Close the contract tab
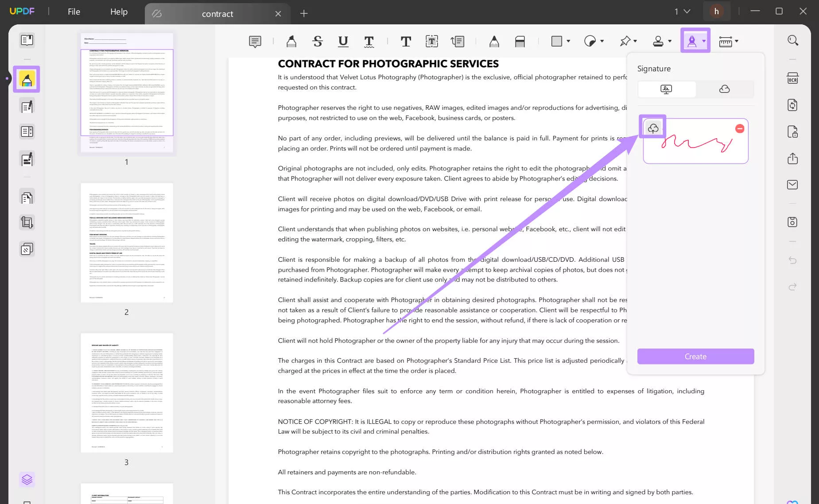The height and width of the screenshot is (504, 819). (x=278, y=14)
